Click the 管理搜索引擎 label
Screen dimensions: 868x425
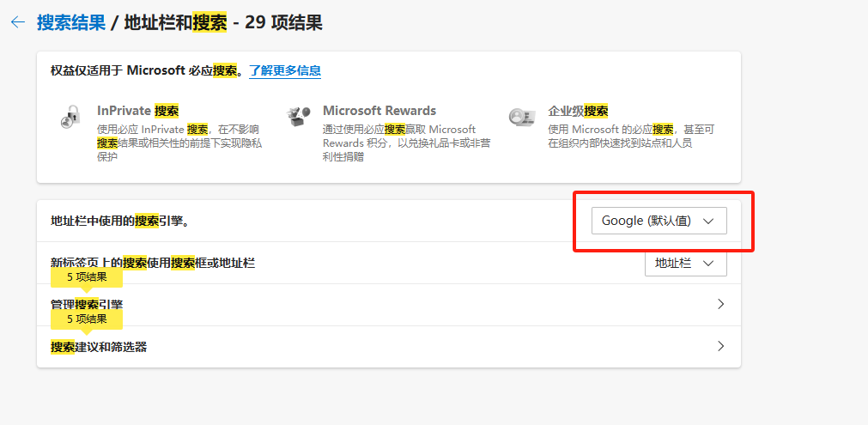(87, 304)
